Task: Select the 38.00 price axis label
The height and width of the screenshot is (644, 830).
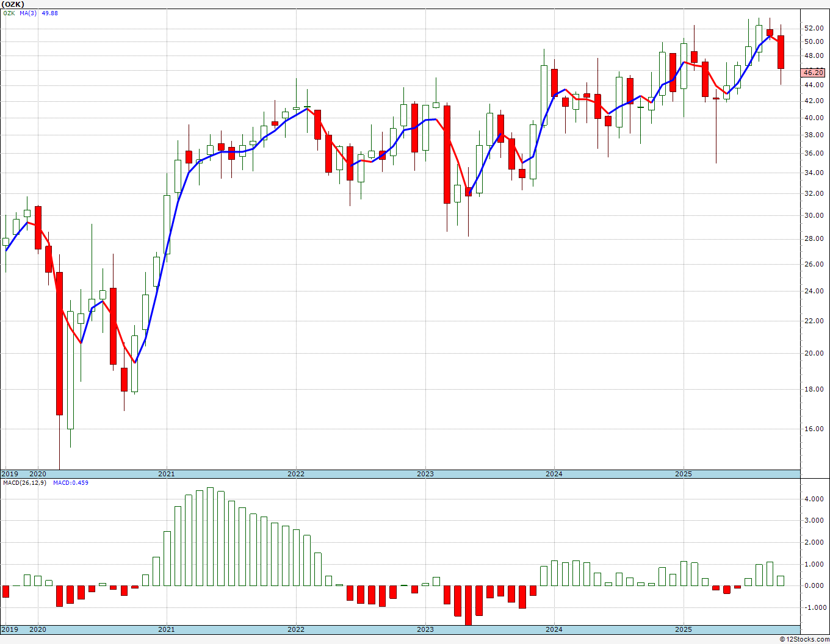Action: point(813,135)
